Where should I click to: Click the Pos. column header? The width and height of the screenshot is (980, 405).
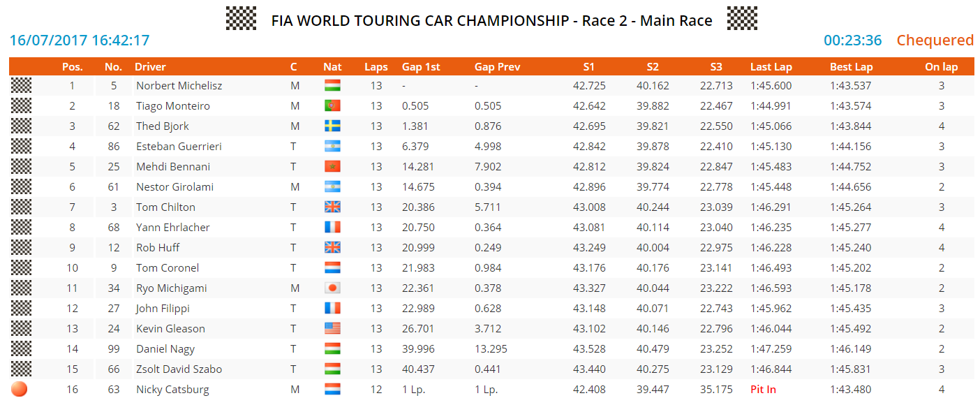tap(72, 67)
